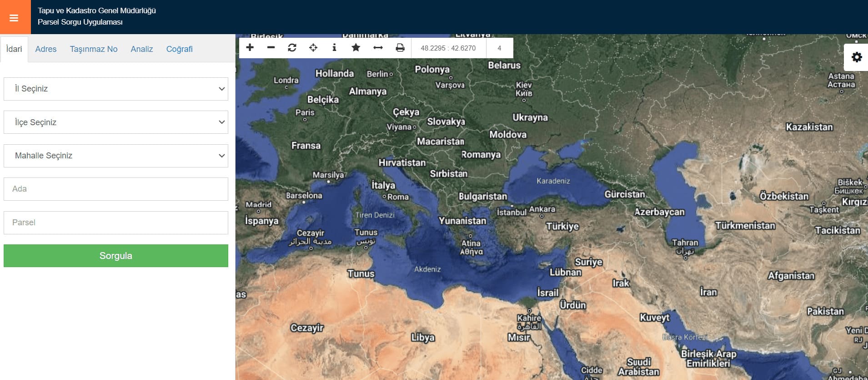868x380 pixels.
Task: Refresh the map view
Action: (292, 47)
